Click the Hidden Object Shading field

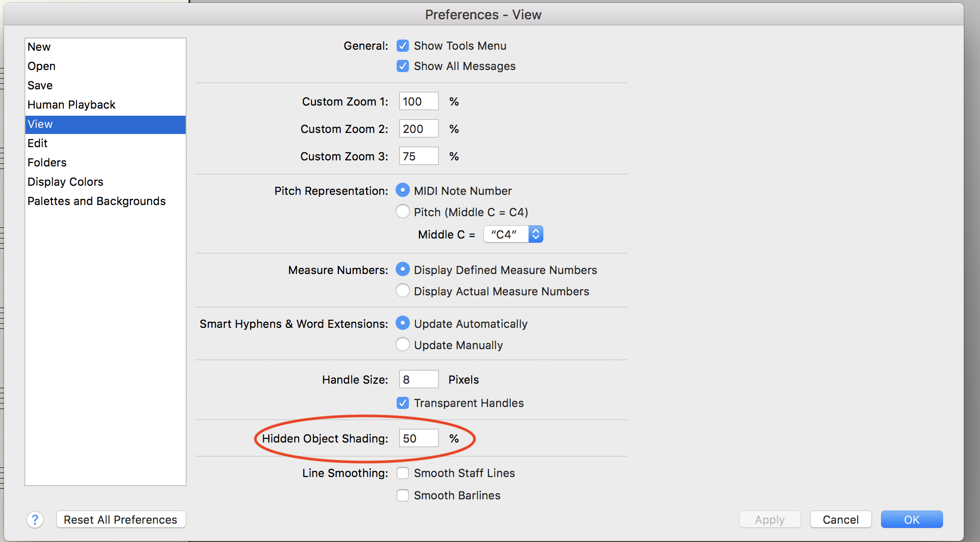(x=418, y=438)
